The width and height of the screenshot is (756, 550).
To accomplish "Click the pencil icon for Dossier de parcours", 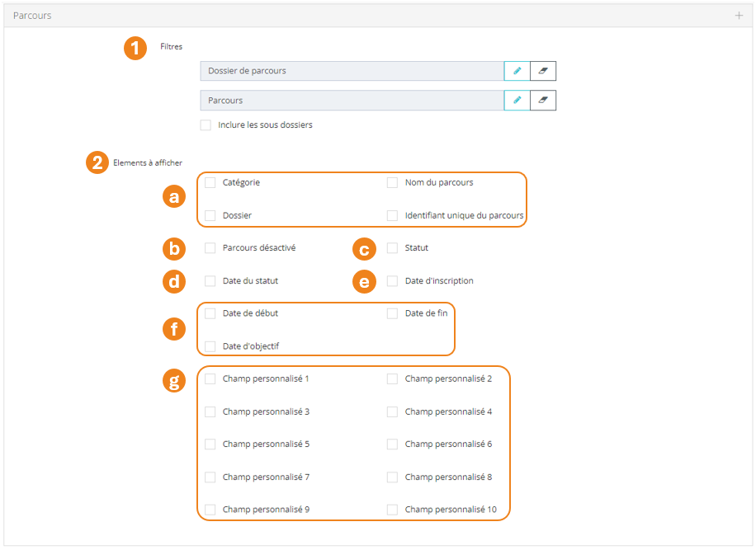I will pos(517,71).
